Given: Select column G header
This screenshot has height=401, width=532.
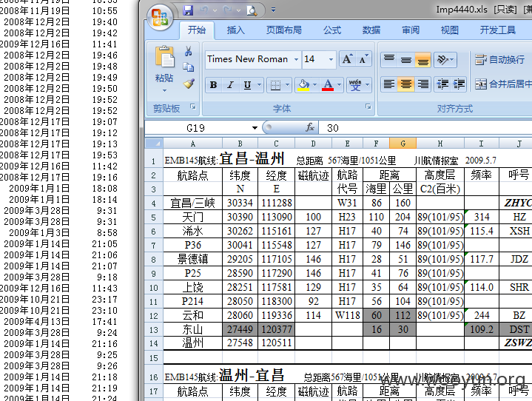Looking at the screenshot, I should 403,144.
